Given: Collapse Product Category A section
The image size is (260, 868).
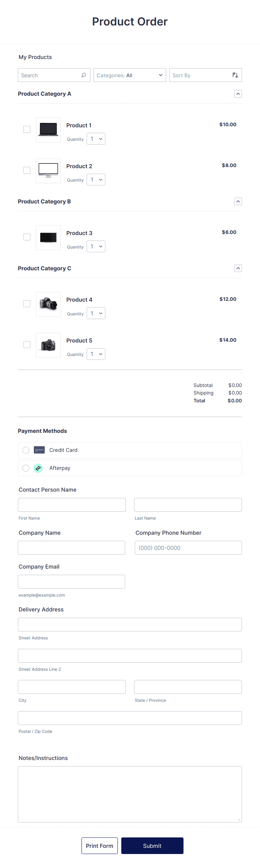Looking at the screenshot, I should click(238, 94).
